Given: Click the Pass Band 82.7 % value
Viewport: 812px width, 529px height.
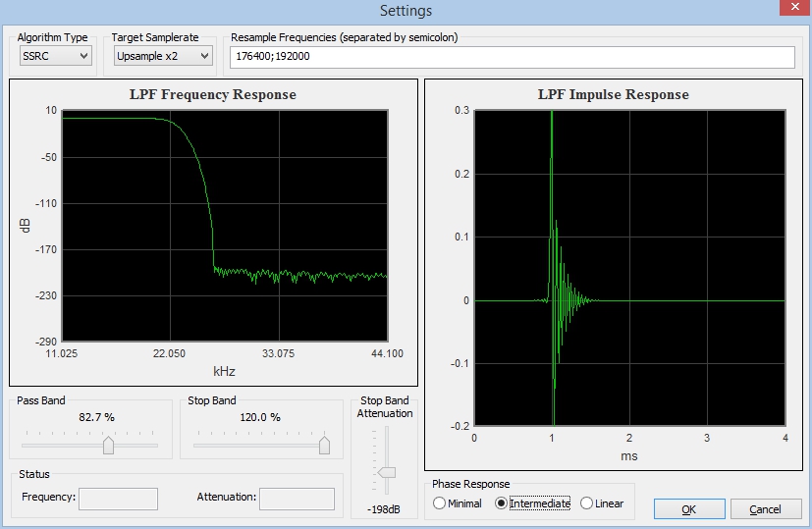Looking at the screenshot, I should (96, 417).
